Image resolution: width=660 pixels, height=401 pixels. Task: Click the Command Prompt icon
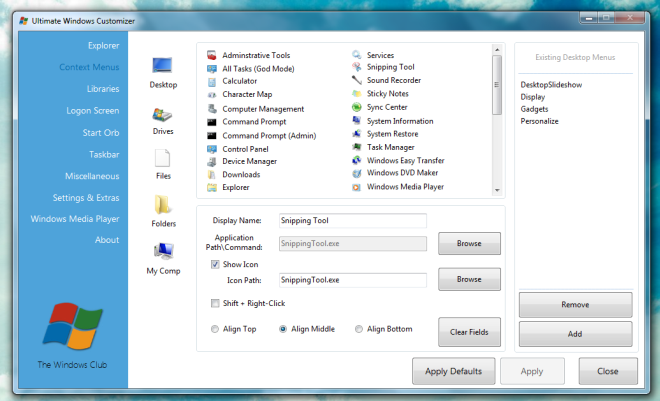pyautogui.click(x=212, y=122)
